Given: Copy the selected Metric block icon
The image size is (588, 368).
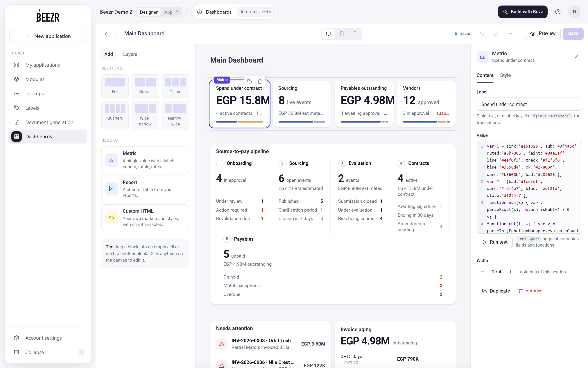Looking at the screenshot, I should 249,81.
